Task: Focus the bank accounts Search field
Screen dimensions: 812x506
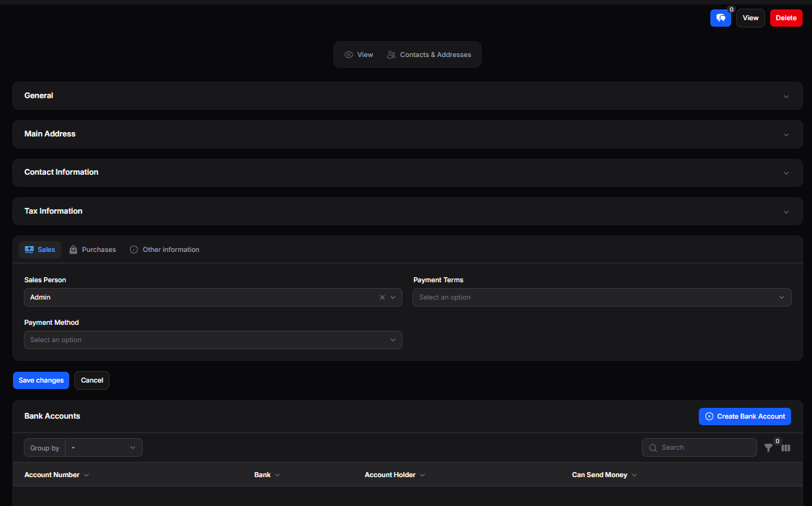Action: point(699,448)
